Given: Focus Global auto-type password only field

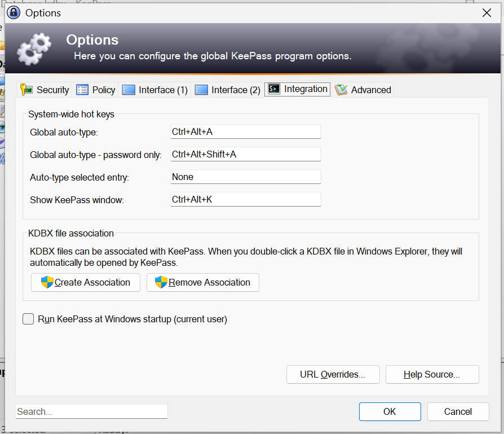Looking at the screenshot, I should [246, 154].
